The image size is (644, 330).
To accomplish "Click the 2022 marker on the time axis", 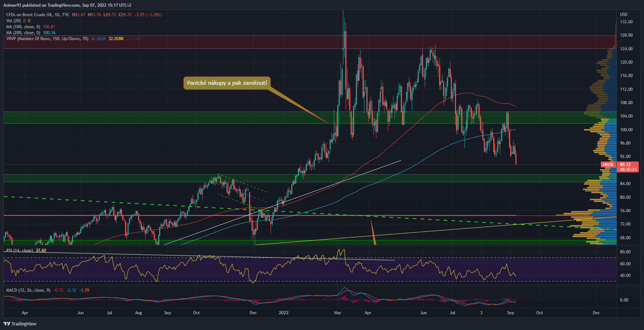I will (x=283, y=313).
